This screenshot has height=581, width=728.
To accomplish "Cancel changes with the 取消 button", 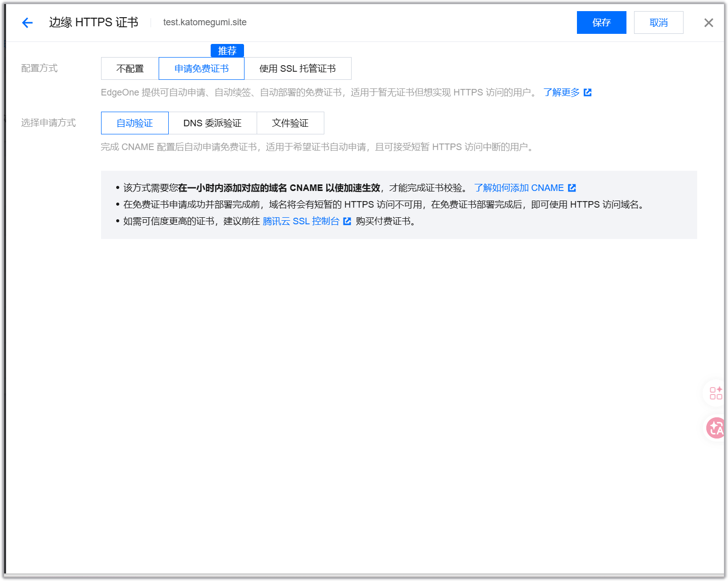I will 659,23.
